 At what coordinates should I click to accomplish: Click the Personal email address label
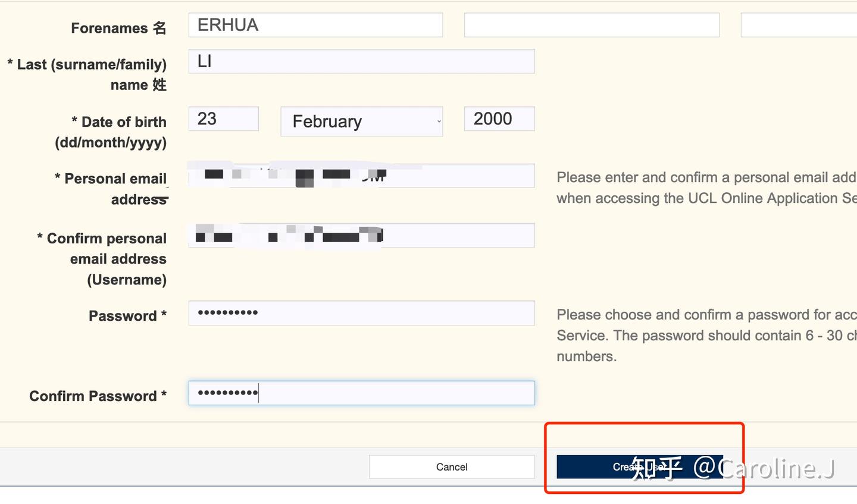point(111,189)
